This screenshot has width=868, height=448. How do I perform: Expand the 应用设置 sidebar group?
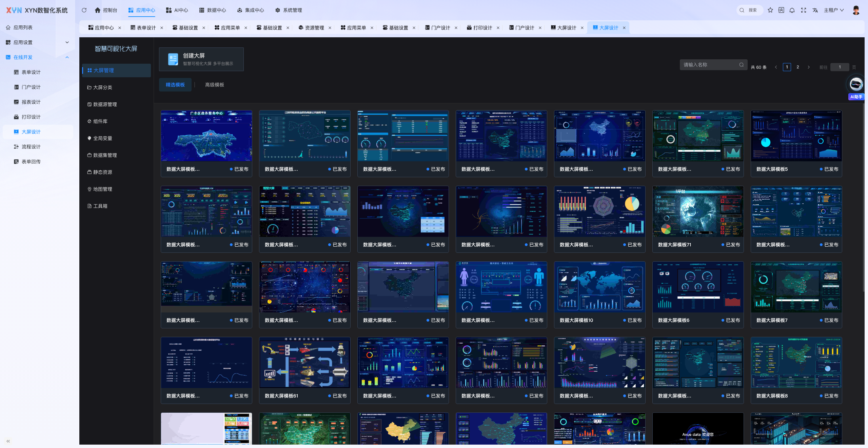[37, 42]
